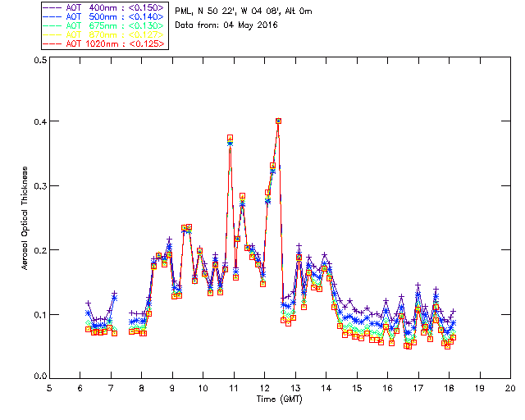Click the x-axis tick label 7
The width and height of the screenshot is (525, 420).
click(111, 388)
